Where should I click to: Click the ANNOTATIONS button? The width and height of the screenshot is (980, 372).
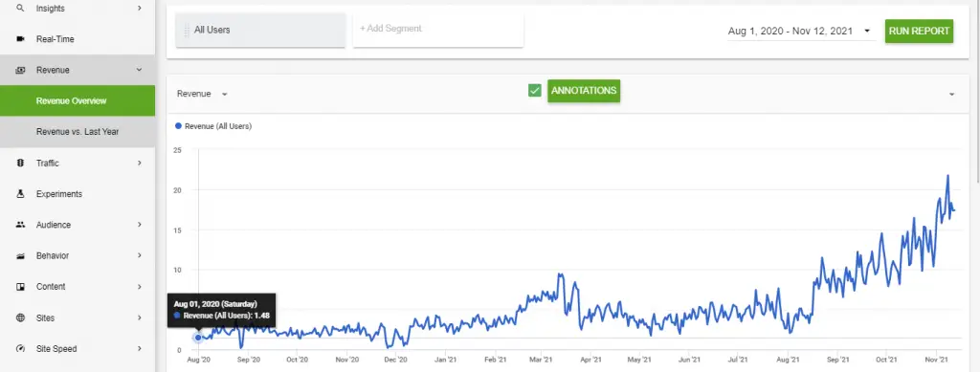[x=584, y=91]
